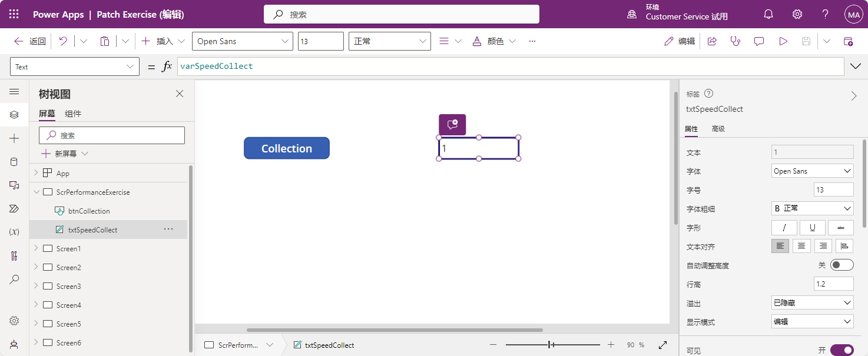
Task: Click the undo icon
Action: [x=63, y=41]
